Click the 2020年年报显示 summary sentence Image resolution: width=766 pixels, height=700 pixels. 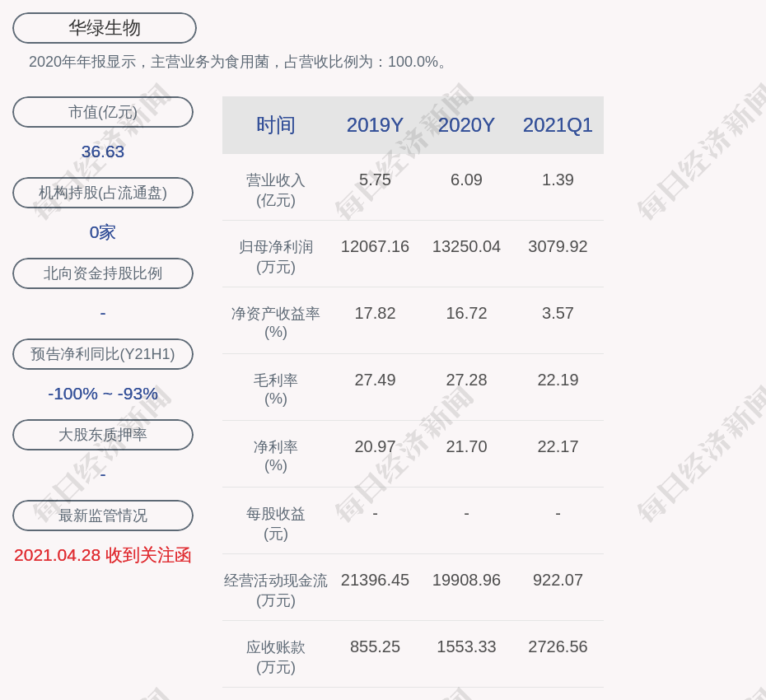click(237, 62)
